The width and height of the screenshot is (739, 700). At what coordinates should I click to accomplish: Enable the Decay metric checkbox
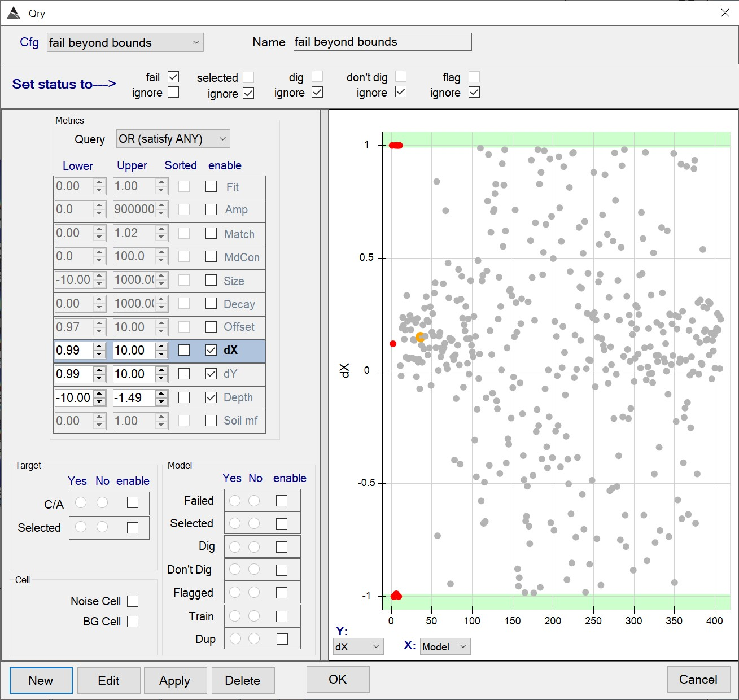tap(211, 303)
